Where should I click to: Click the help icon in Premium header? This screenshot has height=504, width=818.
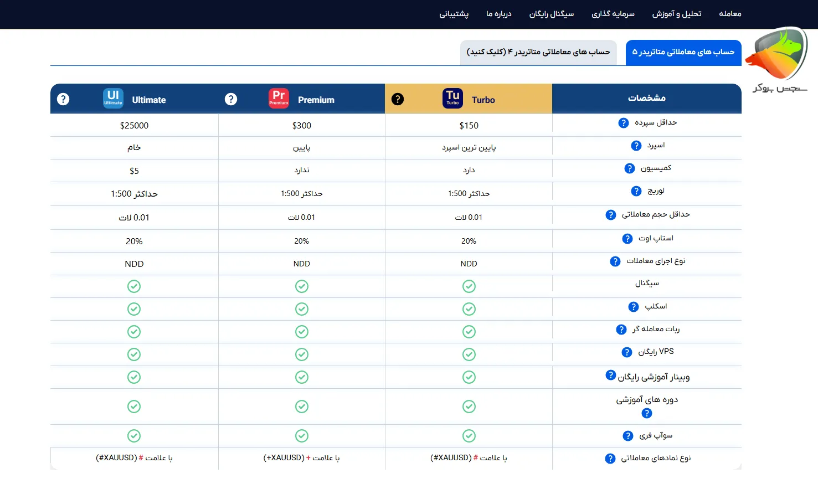pyautogui.click(x=231, y=99)
